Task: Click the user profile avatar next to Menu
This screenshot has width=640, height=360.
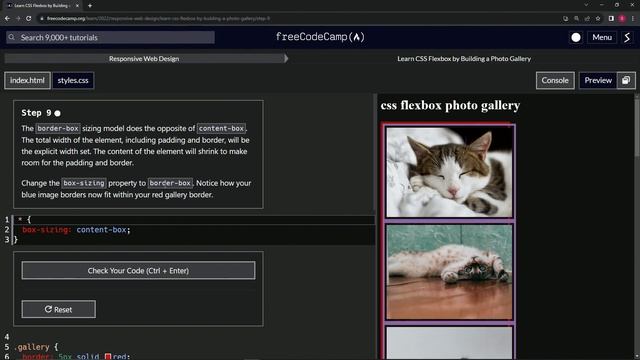Action: (x=627, y=38)
